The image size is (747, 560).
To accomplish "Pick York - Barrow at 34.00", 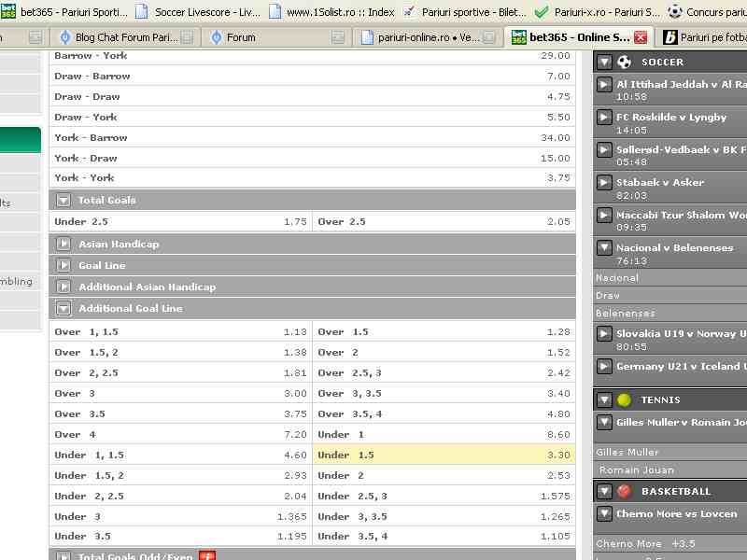I will coord(312,137).
